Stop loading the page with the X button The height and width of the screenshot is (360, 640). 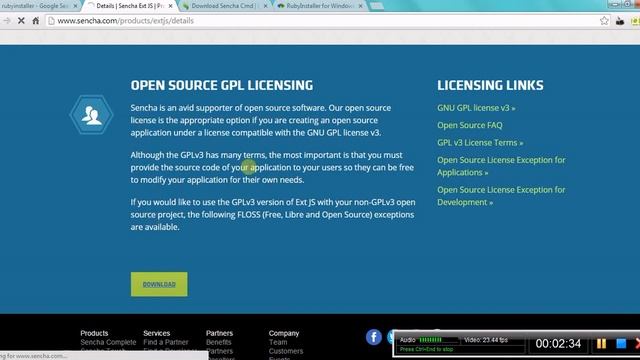pos(21,20)
